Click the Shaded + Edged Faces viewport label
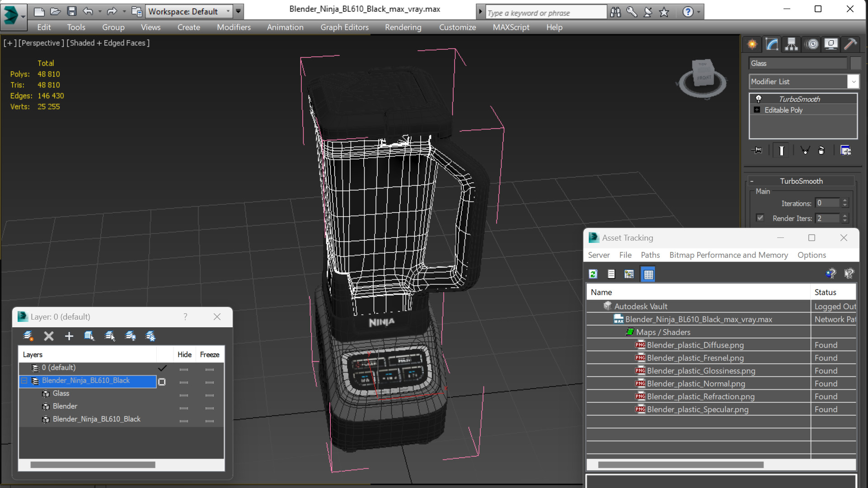Screen dimensions: 868x488 point(108,43)
